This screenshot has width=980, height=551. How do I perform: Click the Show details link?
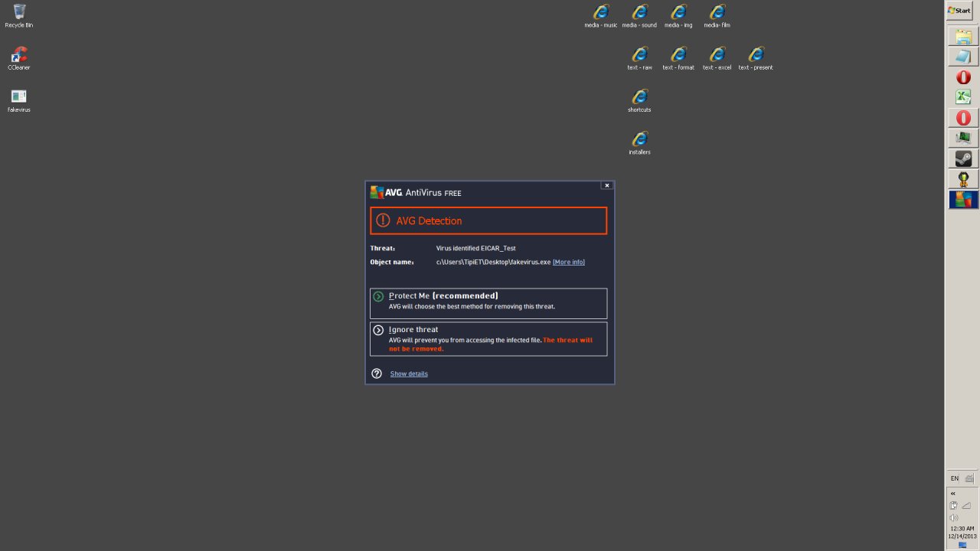tap(409, 373)
